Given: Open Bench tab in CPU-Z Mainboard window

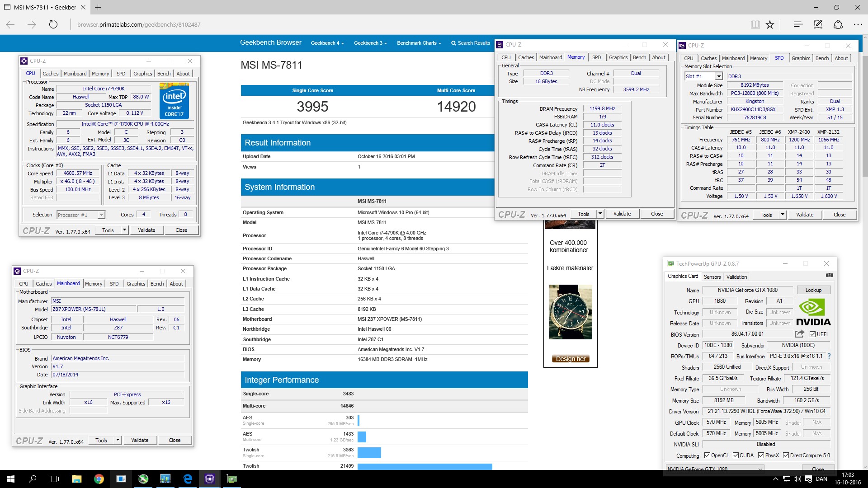Looking at the screenshot, I should click(157, 284).
